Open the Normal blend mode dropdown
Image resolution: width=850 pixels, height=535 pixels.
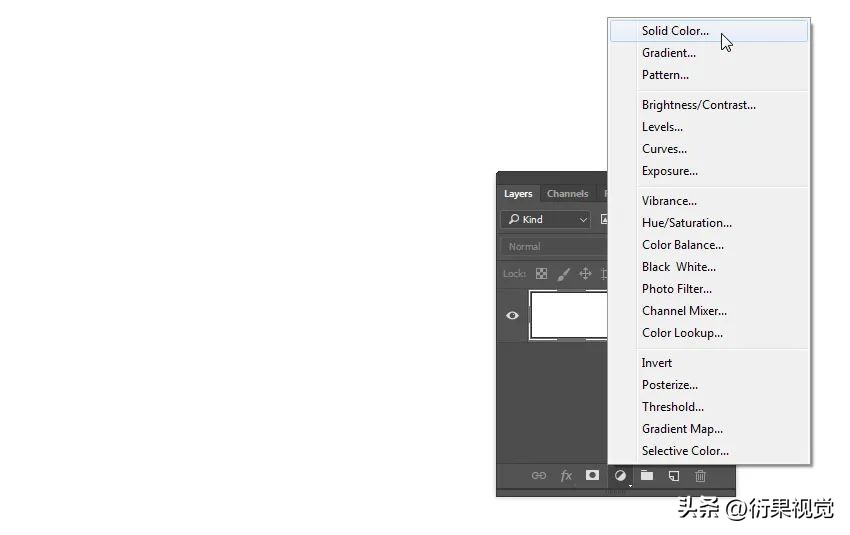(554, 247)
